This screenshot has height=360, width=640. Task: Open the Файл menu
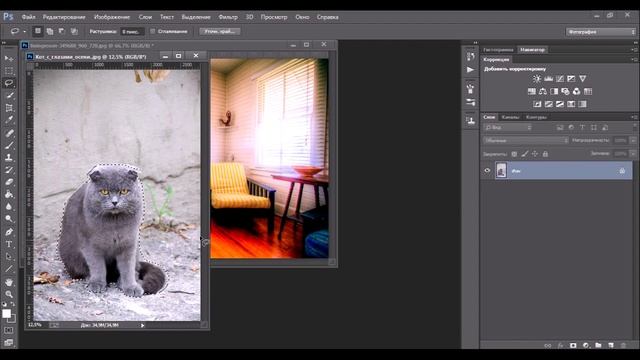[x=28, y=17]
